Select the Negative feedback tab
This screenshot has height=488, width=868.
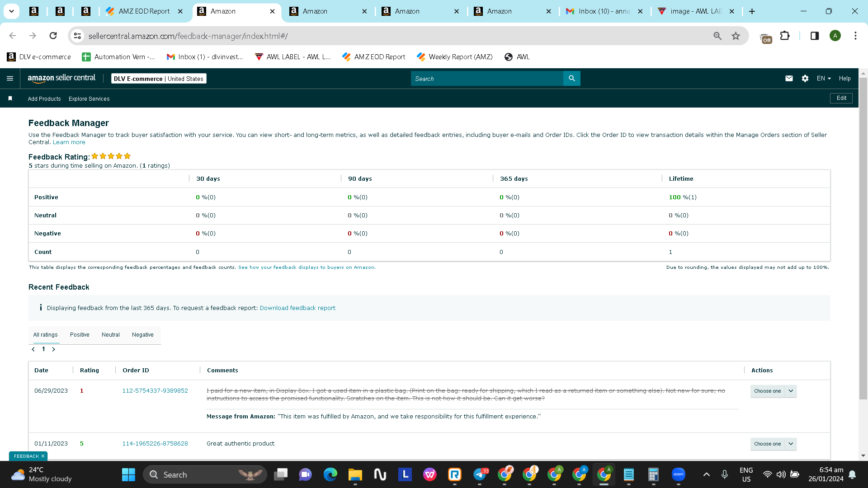pos(143,335)
